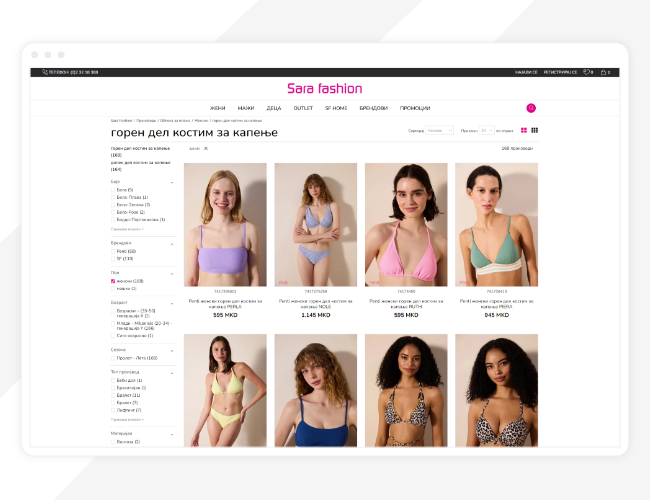Check the Беби дол product type filter
The width and height of the screenshot is (650, 500).
pos(113,380)
